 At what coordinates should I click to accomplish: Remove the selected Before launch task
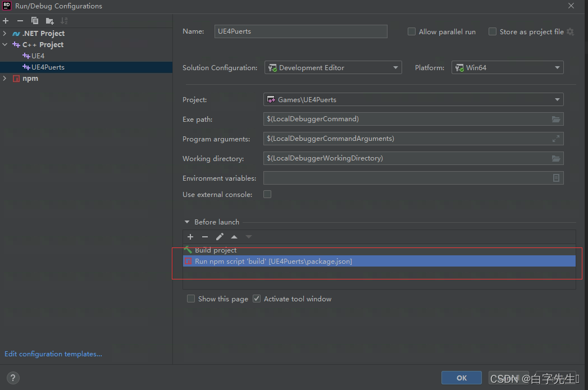pos(205,237)
